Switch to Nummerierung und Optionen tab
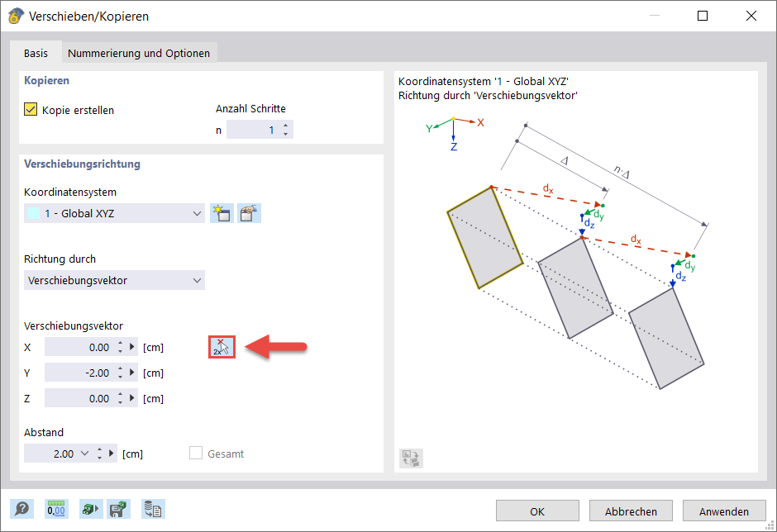The width and height of the screenshot is (777, 532). point(139,53)
